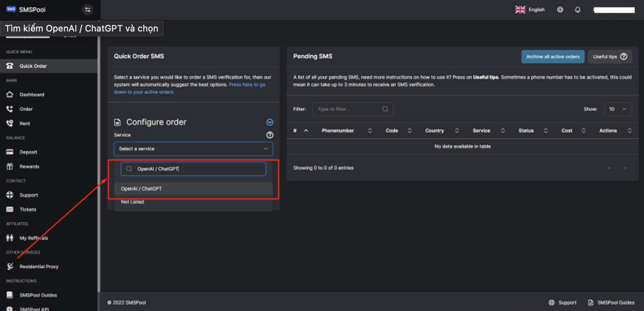
Task: Open Dashboard from the sidebar
Action: (31, 95)
